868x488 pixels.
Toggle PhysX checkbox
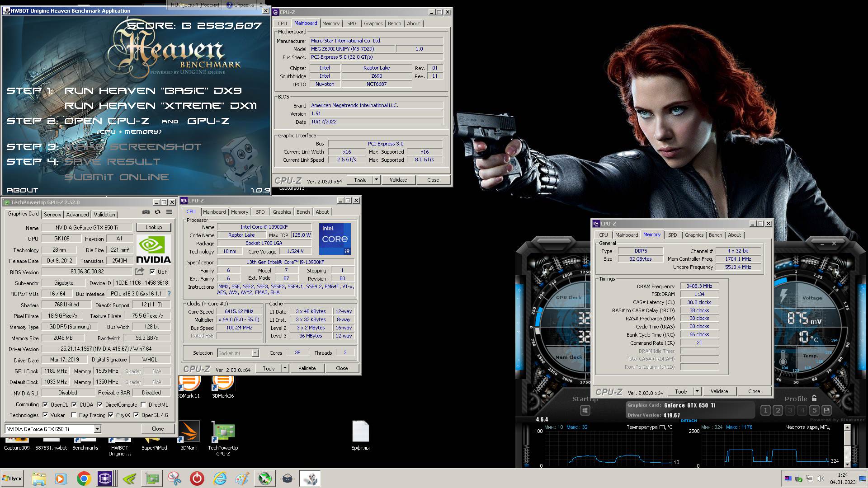coord(111,415)
